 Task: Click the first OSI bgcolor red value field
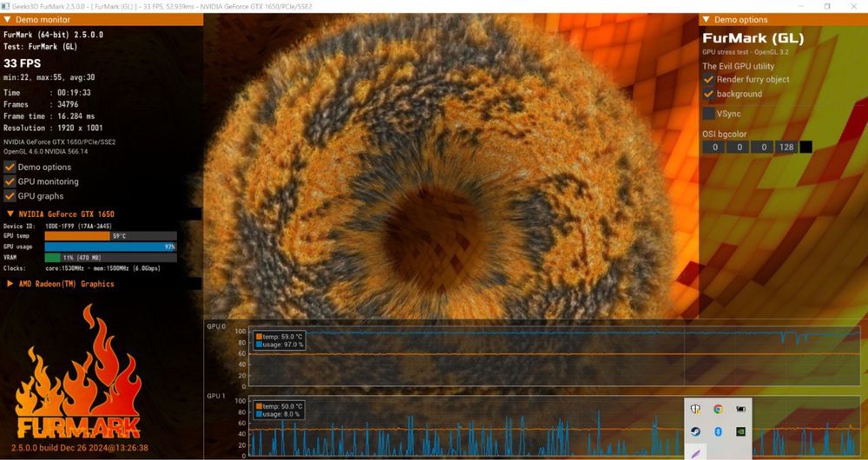714,147
